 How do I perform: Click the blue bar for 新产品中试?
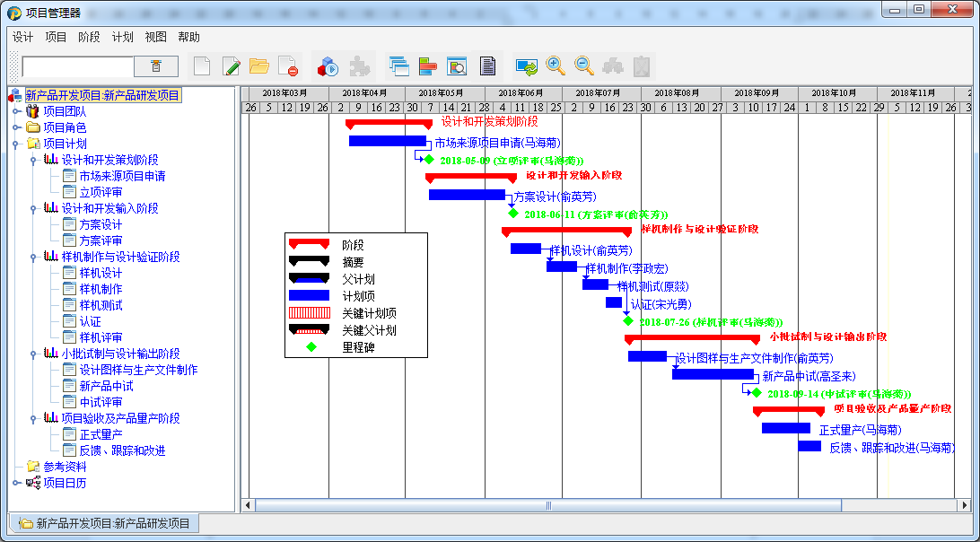(x=713, y=374)
